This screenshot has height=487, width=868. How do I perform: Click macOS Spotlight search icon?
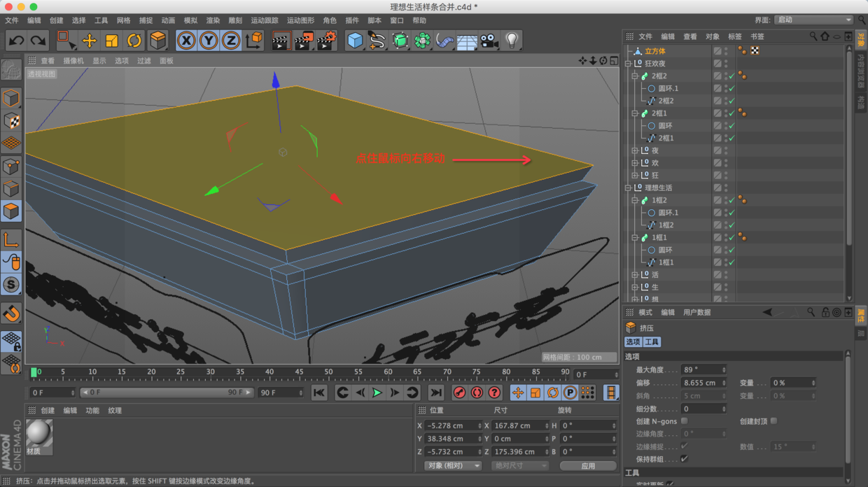861,20
